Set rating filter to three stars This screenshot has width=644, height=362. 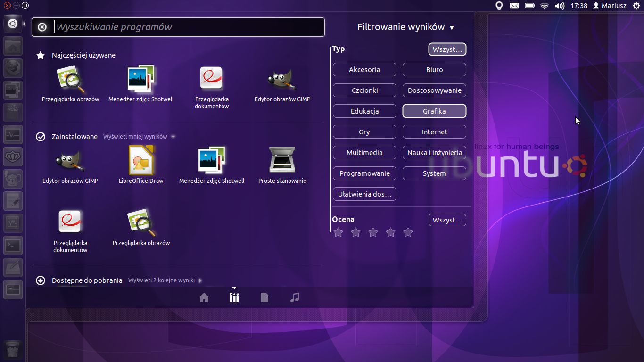[x=373, y=232]
